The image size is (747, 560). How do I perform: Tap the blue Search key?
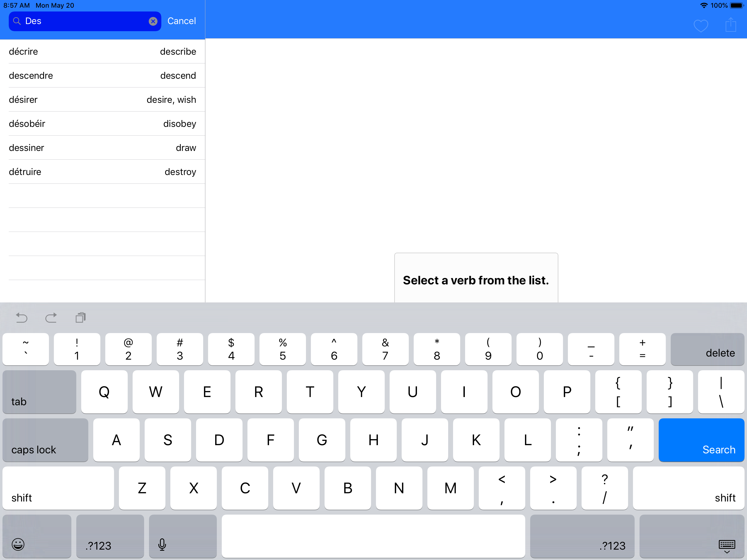click(x=701, y=440)
